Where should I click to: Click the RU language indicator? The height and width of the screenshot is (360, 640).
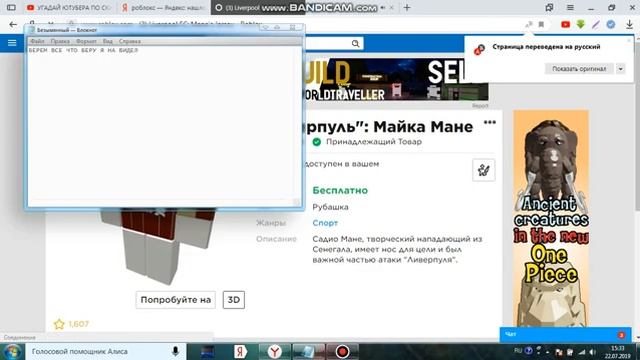tap(518, 351)
